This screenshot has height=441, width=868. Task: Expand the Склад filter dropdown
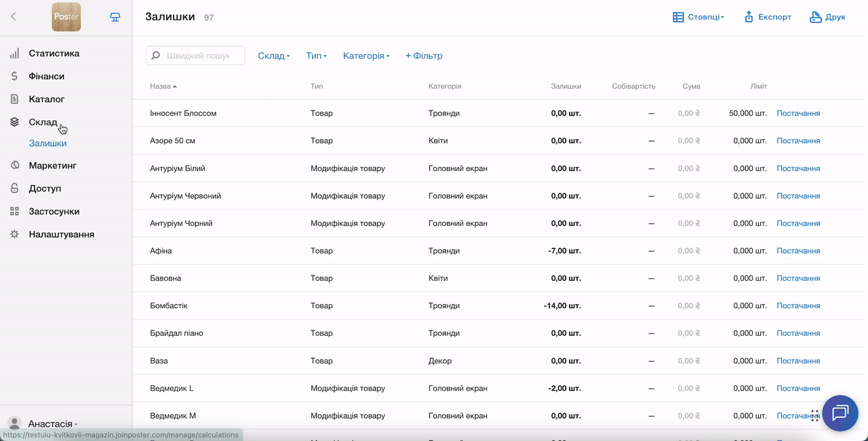[273, 56]
